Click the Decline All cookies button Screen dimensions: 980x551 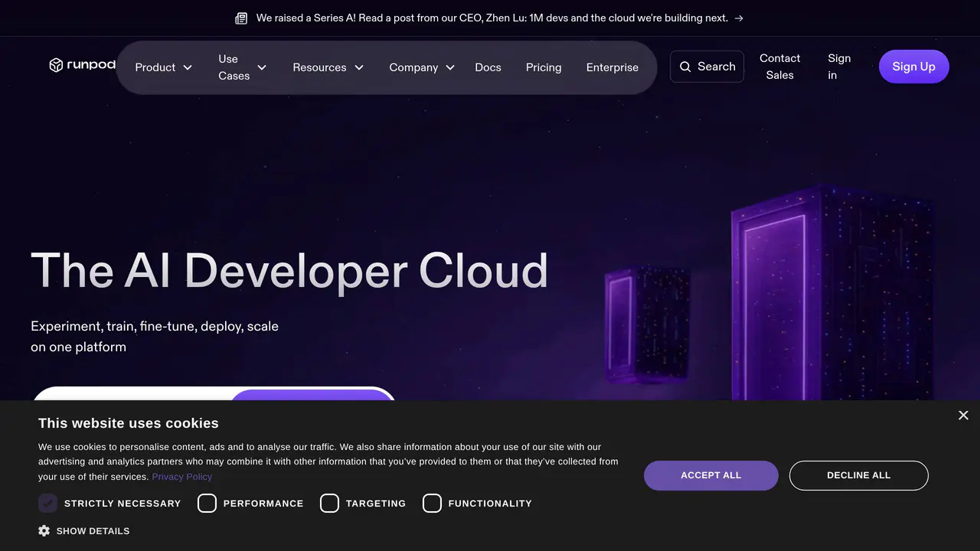pos(859,475)
